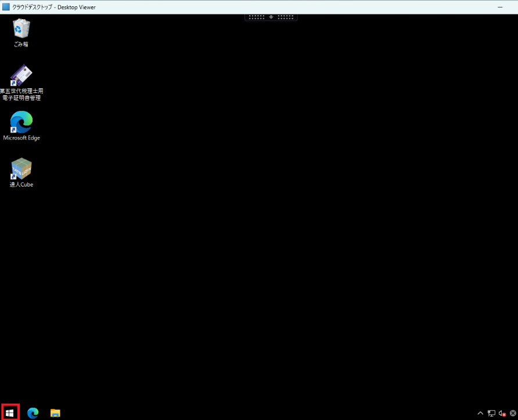Viewport: 518px width, 420px height.
Task: Click the gray X icon in the tray corner
Action: point(513,413)
